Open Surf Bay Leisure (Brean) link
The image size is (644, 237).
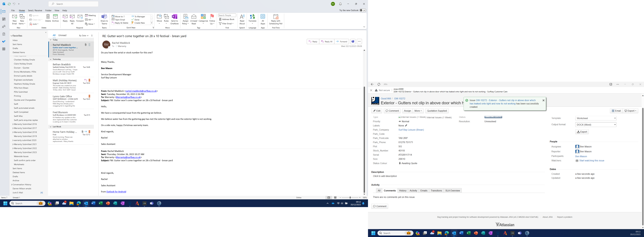tap(411, 130)
